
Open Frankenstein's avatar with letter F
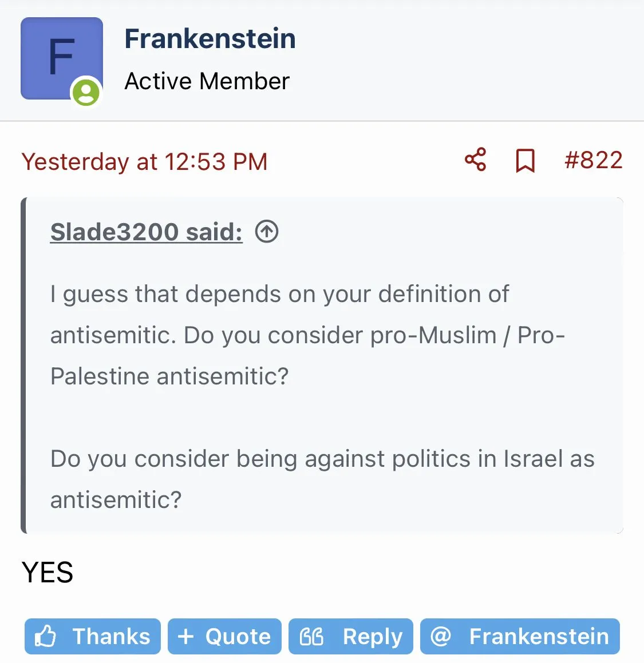click(x=61, y=58)
